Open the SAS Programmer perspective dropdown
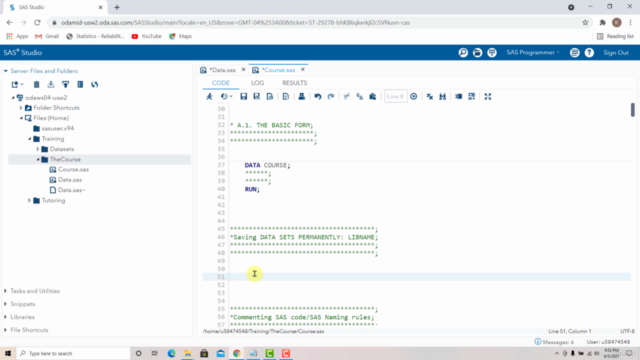 click(533, 53)
